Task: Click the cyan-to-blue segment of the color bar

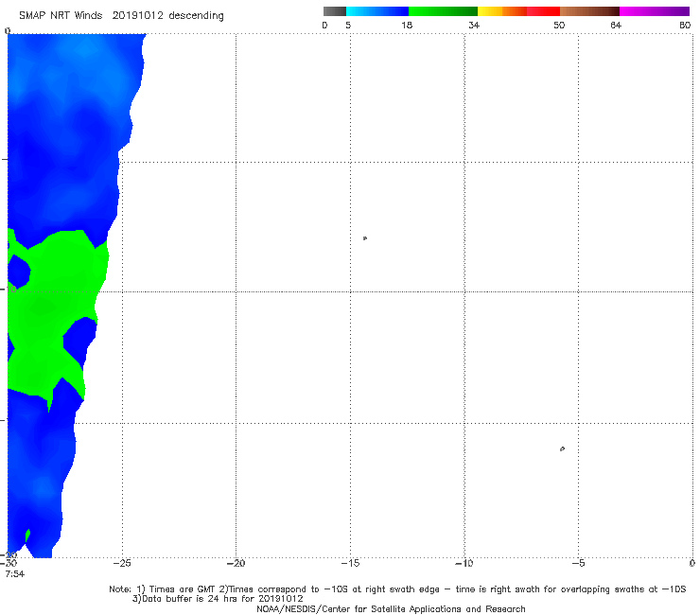Action: pyautogui.click(x=377, y=11)
